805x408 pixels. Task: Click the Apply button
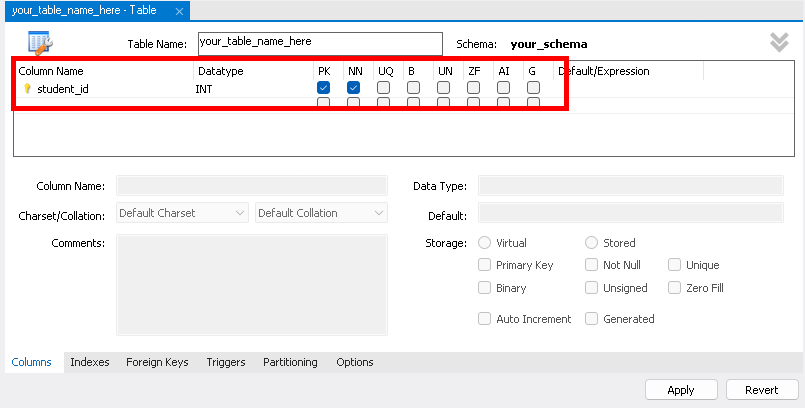pos(681,390)
